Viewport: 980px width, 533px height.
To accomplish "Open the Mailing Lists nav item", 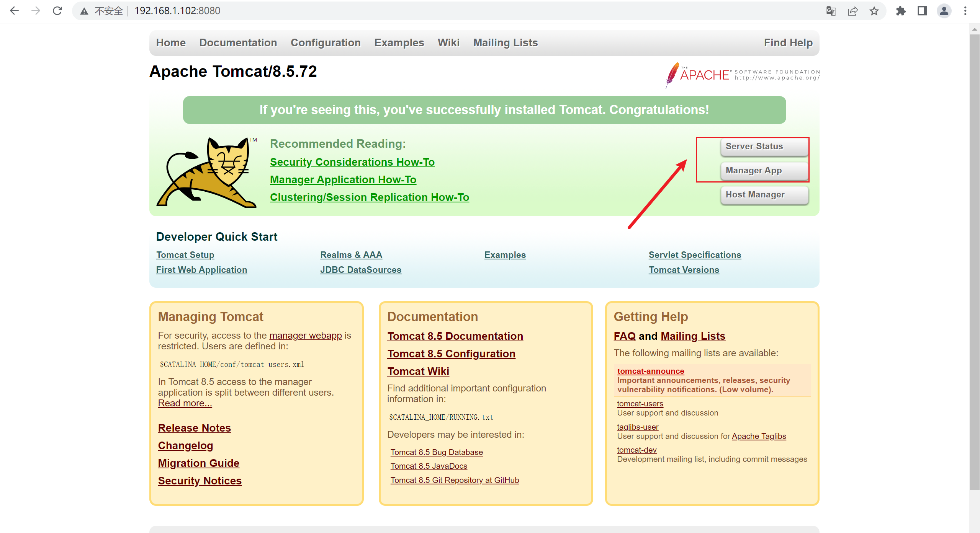I will 506,42.
